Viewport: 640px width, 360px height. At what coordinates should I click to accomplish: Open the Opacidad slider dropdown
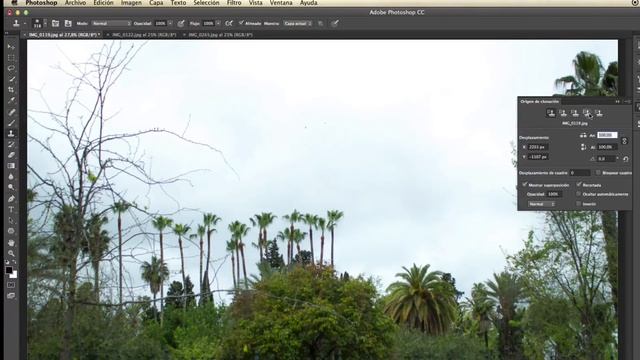[170, 24]
